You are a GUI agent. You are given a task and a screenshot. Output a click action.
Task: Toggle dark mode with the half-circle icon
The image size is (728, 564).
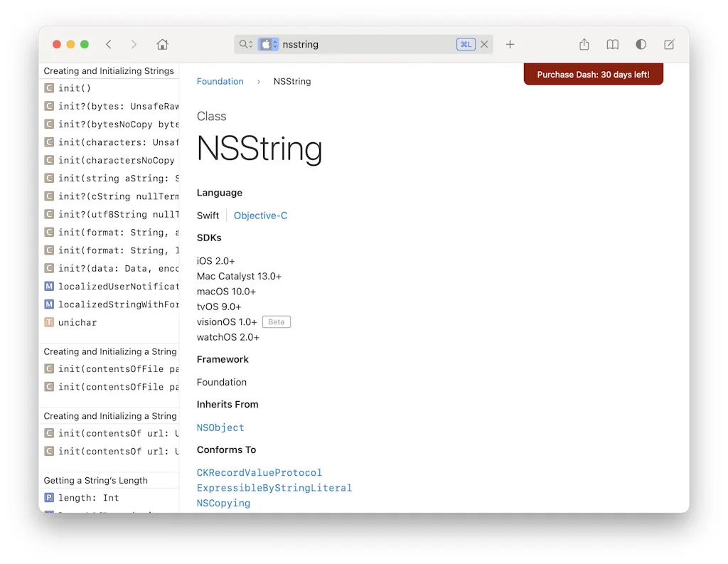click(641, 44)
